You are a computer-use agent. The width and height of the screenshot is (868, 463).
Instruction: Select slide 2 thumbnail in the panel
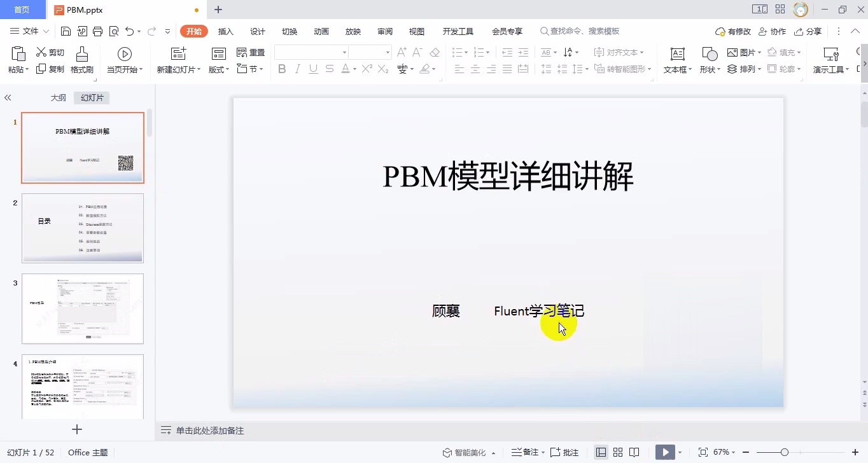(83, 228)
